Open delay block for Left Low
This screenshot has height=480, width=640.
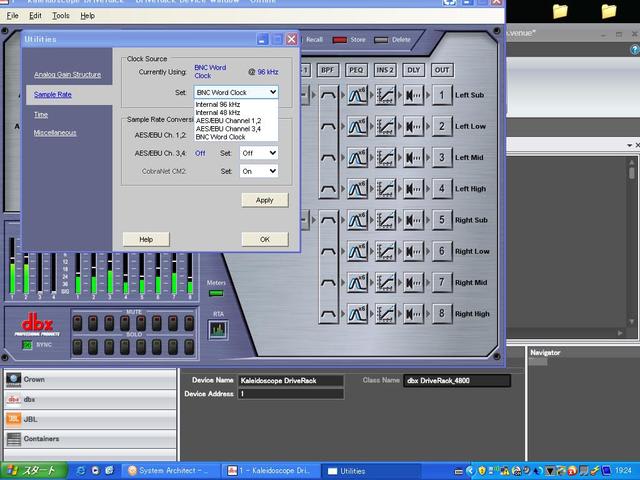point(413,127)
